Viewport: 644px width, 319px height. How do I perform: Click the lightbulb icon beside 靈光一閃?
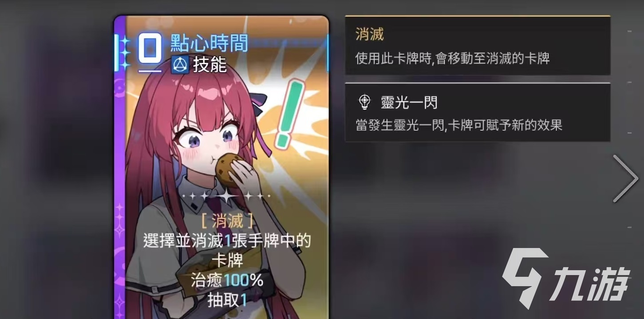click(365, 102)
